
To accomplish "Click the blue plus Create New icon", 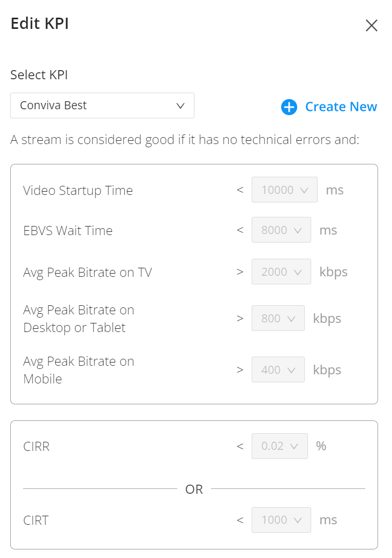I will (x=289, y=107).
